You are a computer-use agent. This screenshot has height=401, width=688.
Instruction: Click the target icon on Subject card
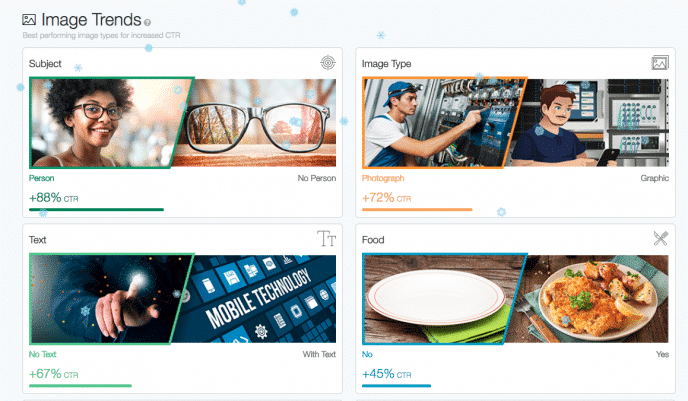point(328,63)
